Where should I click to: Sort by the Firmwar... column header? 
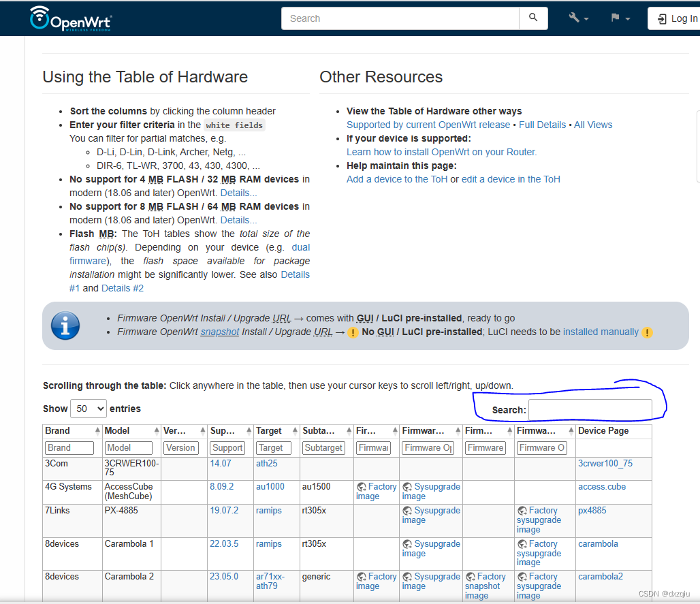click(x=431, y=431)
